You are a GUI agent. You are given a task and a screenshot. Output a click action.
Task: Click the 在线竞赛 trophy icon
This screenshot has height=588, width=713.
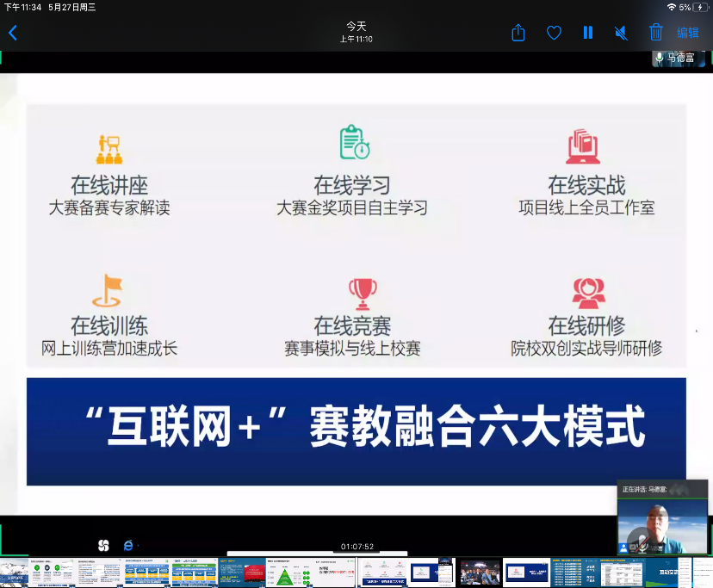[x=363, y=294]
